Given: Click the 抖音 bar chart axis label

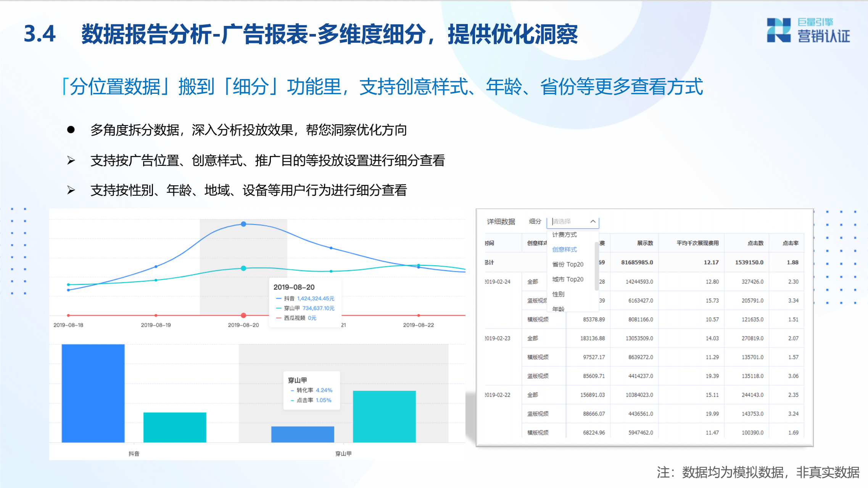Looking at the screenshot, I should coord(134,453).
